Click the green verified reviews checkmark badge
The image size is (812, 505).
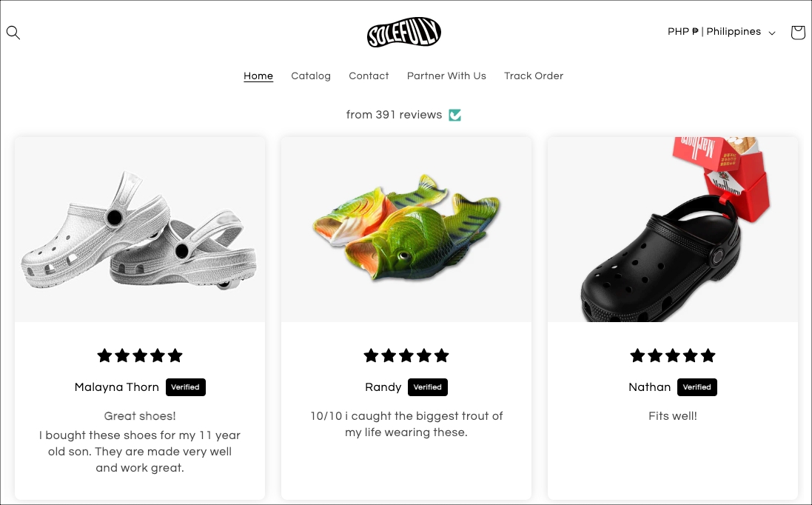[454, 115]
